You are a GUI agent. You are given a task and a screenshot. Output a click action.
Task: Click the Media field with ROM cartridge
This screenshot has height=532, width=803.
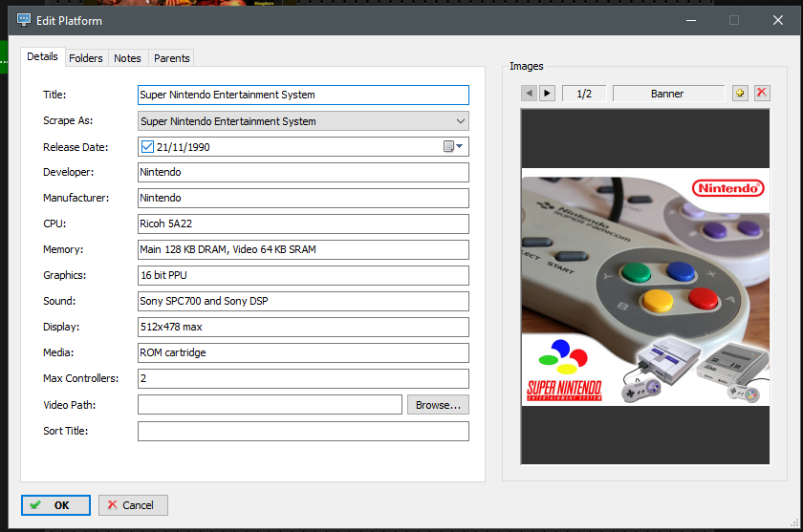(x=303, y=353)
